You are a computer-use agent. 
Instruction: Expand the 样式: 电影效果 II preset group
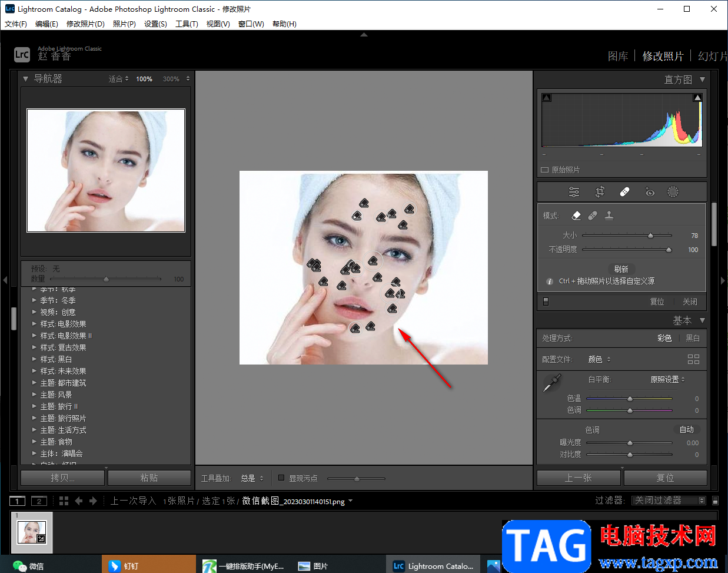coord(34,336)
